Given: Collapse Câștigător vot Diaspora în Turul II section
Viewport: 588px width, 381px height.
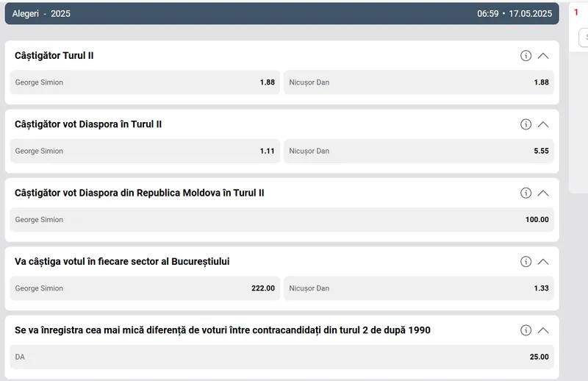Looking at the screenshot, I should coord(543,124).
